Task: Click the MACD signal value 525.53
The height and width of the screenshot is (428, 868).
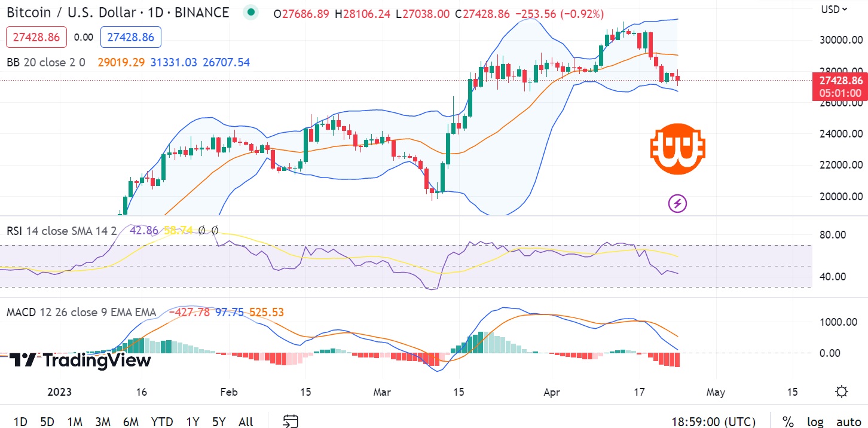Action: [x=266, y=312]
